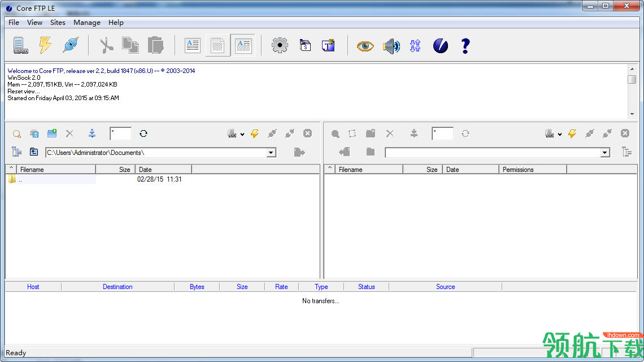Click the transfer mode arrows icon
The height and width of the screenshot is (362, 644).
[415, 46]
